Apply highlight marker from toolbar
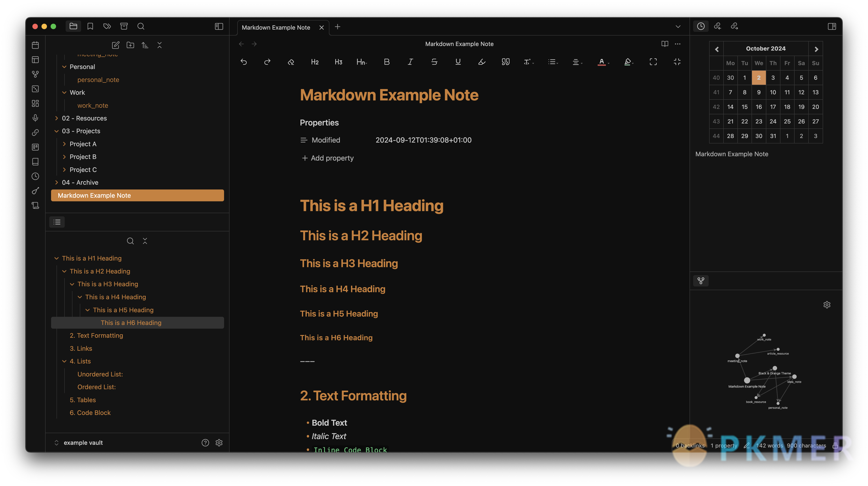The width and height of the screenshot is (868, 486). coord(481,62)
